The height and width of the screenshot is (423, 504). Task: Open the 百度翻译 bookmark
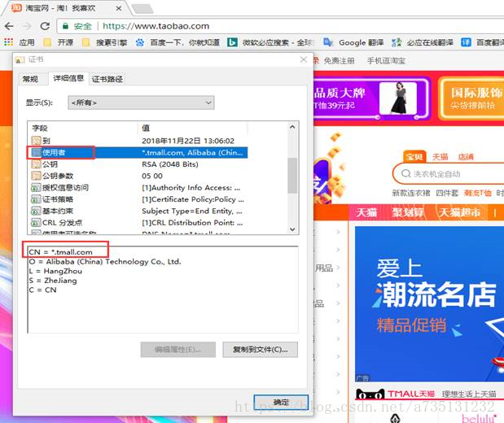pyautogui.click(x=482, y=42)
